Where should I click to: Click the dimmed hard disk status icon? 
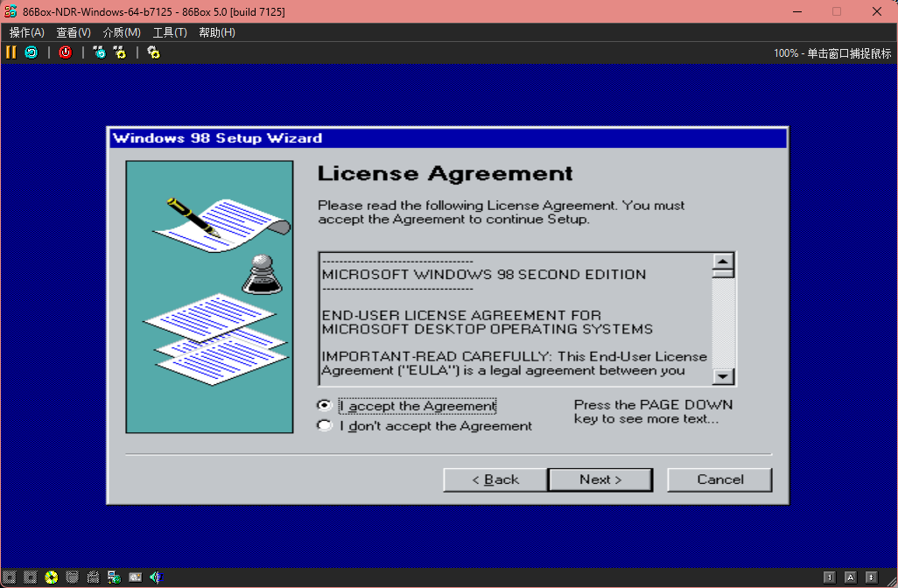tap(72, 577)
